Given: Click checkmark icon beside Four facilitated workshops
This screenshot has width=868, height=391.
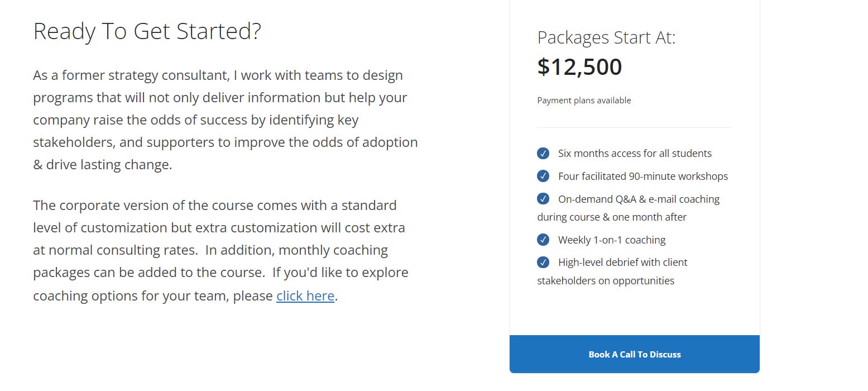Looking at the screenshot, I should [543, 176].
